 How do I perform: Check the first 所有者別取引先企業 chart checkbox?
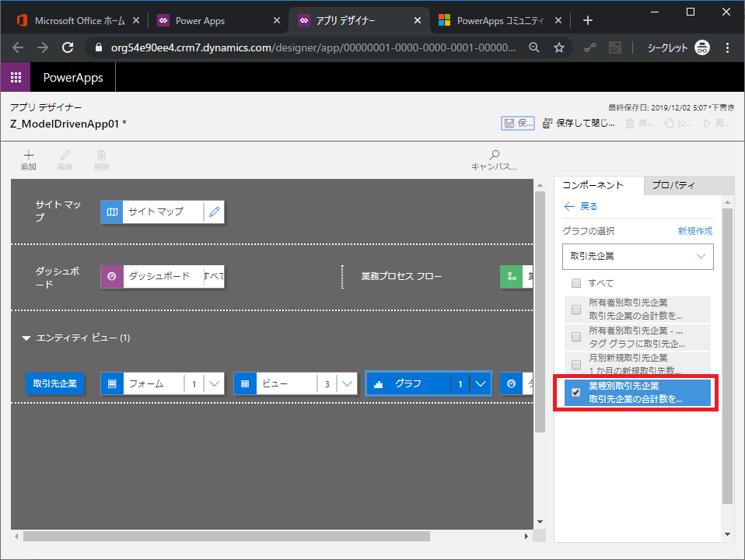pos(576,310)
